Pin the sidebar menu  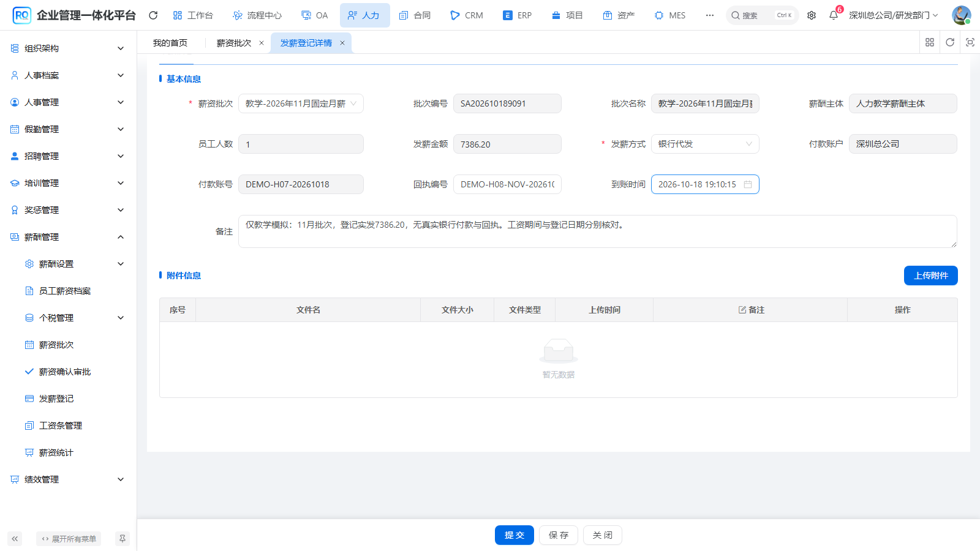(x=123, y=539)
